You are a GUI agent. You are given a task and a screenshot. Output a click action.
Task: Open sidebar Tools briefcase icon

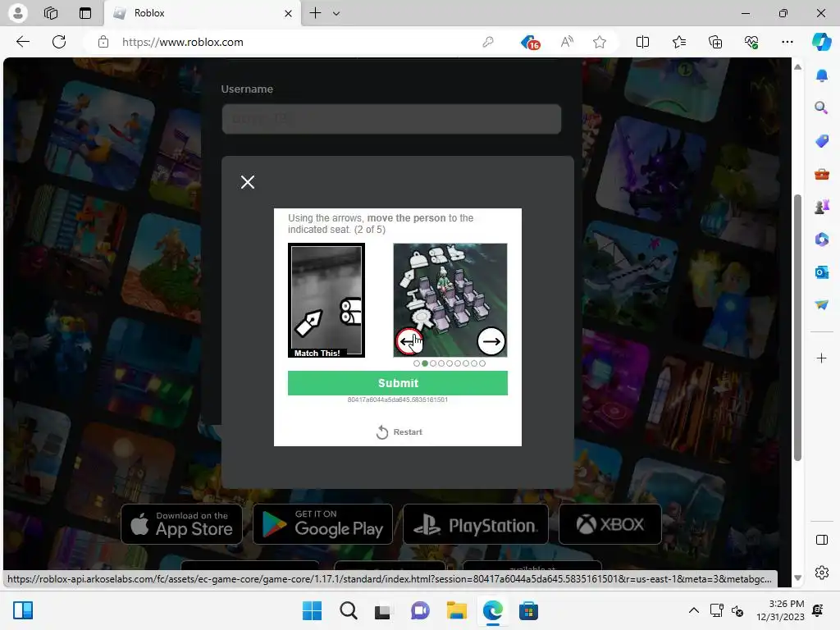pyautogui.click(x=822, y=174)
